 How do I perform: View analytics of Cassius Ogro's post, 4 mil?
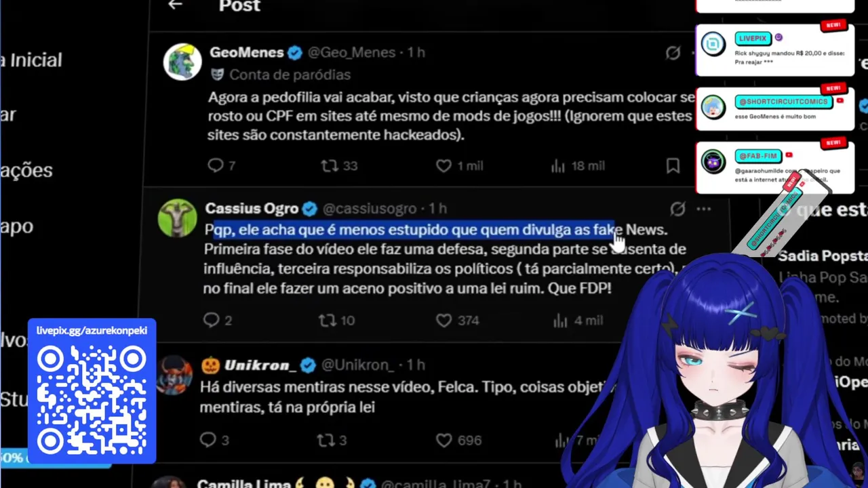click(577, 320)
